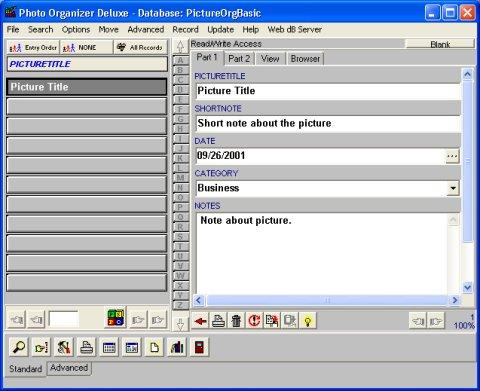Open the Options menu
The height and width of the screenshot is (391, 480).
tap(76, 30)
